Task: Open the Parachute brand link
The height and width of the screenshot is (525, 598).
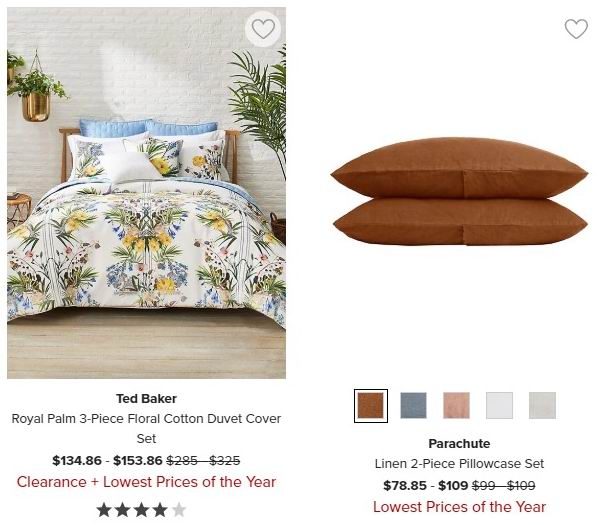Action: point(459,444)
